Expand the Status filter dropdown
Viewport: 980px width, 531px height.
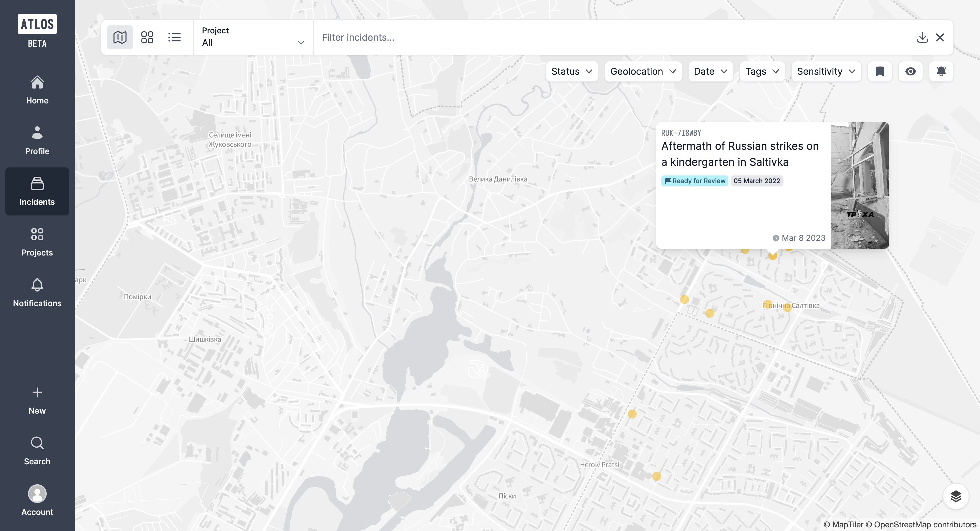571,71
